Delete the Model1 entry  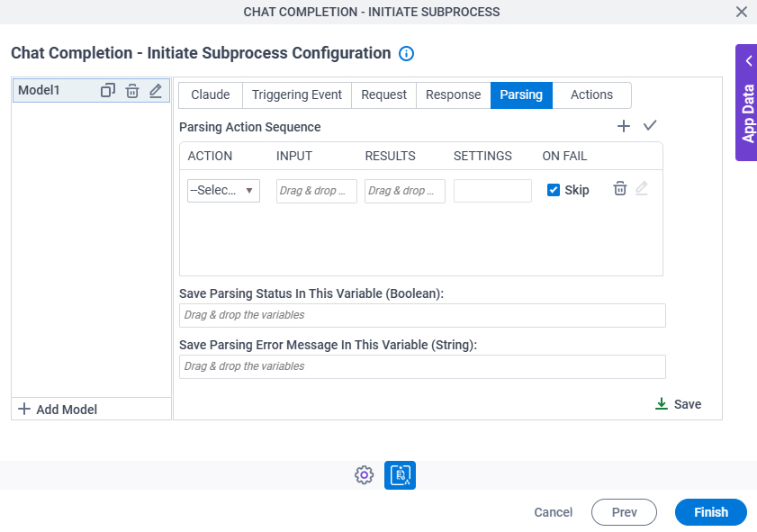(x=132, y=90)
